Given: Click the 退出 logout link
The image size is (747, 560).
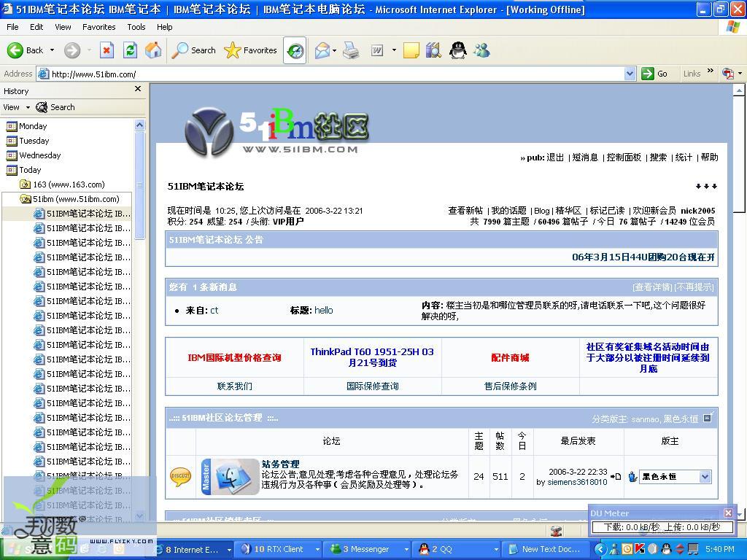Looking at the screenshot, I should pos(555,157).
